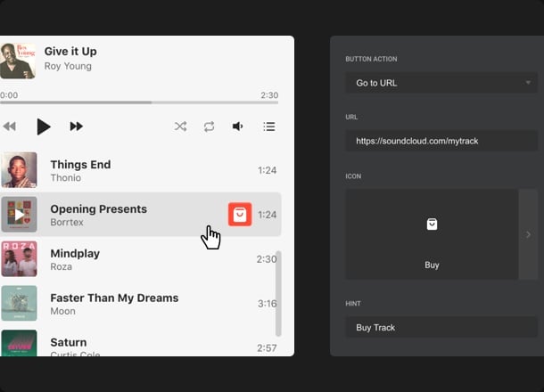544x392 pixels.
Task: Select the shopping bag Buy icon in settings
Action: [x=432, y=225]
